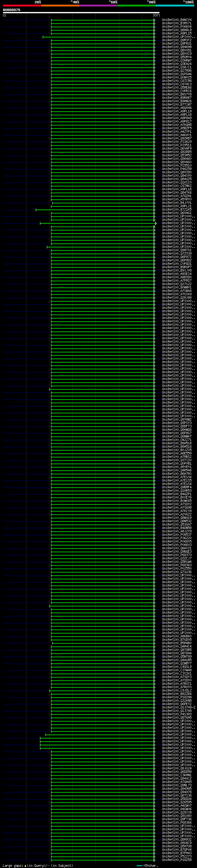This screenshot has height=868, width=197.
Task: Select hit label UniRef100_B7TIW7
Action: point(177,104)
